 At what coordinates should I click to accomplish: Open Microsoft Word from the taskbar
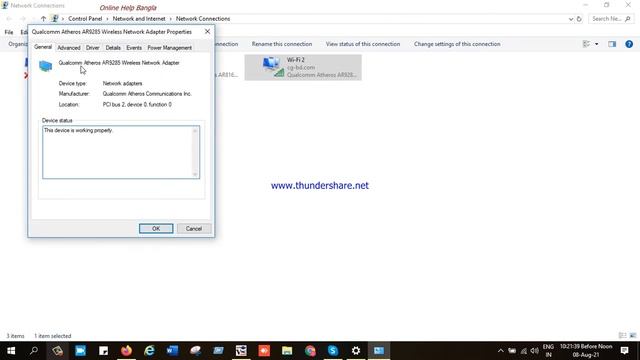click(x=172, y=351)
